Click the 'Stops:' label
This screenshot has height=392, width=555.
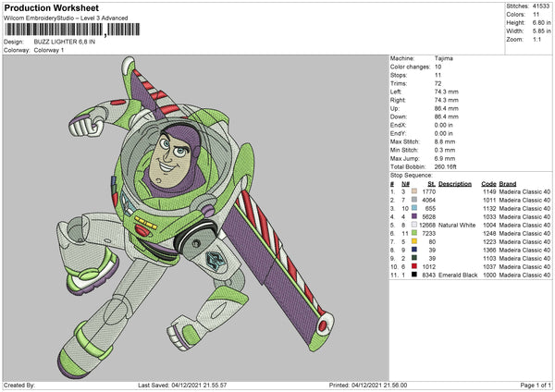pyautogui.click(x=399, y=75)
